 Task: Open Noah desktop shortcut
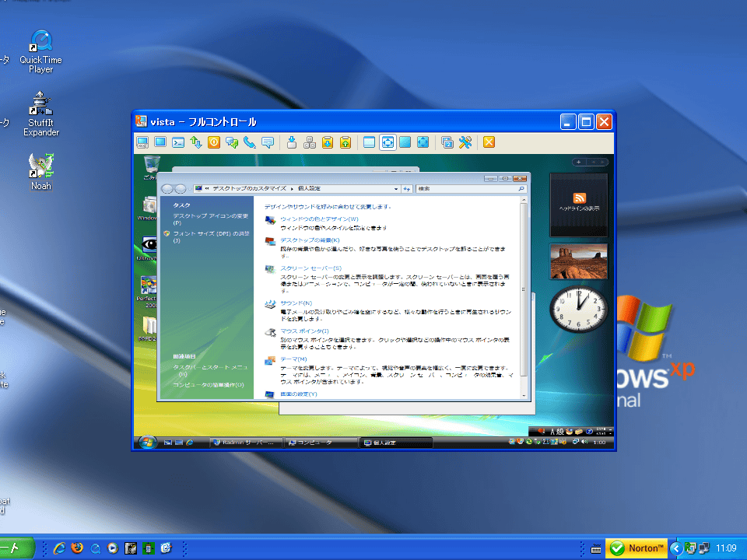(41, 171)
